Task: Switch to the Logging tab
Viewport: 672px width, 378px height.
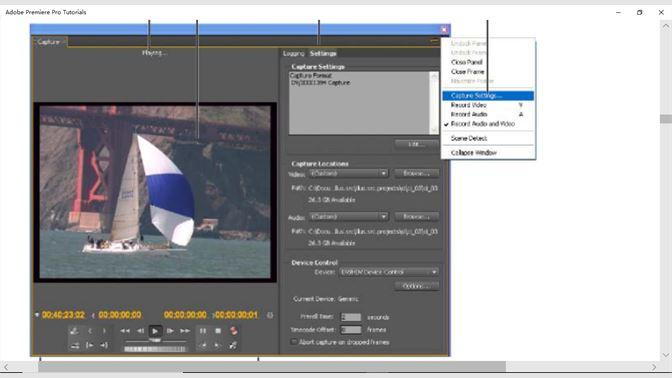Action: click(x=294, y=53)
